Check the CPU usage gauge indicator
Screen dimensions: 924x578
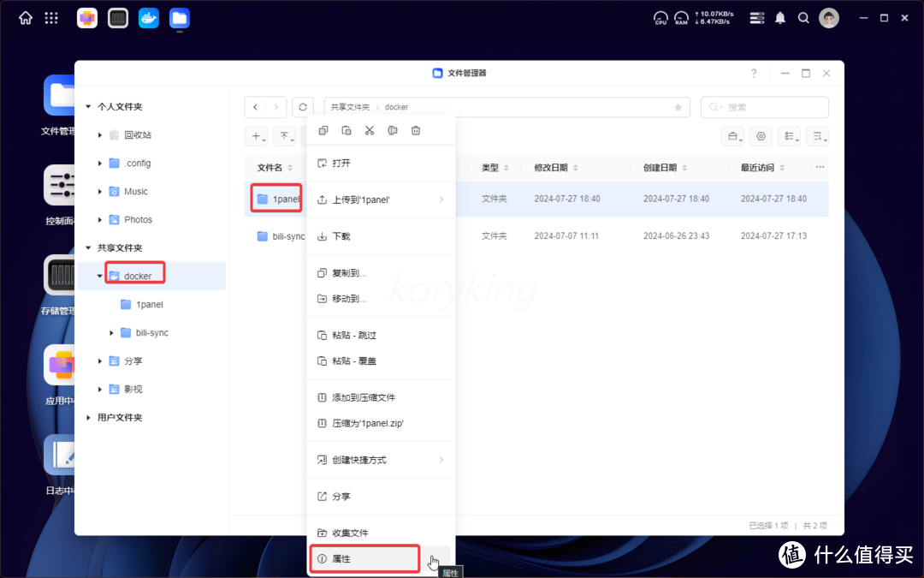coord(660,17)
